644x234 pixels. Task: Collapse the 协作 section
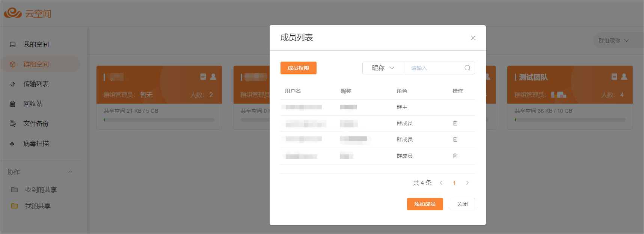(x=70, y=172)
